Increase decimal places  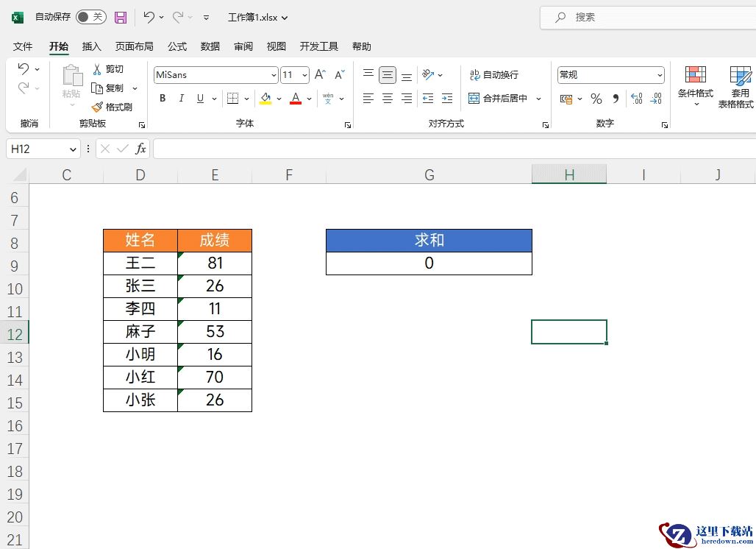636,99
